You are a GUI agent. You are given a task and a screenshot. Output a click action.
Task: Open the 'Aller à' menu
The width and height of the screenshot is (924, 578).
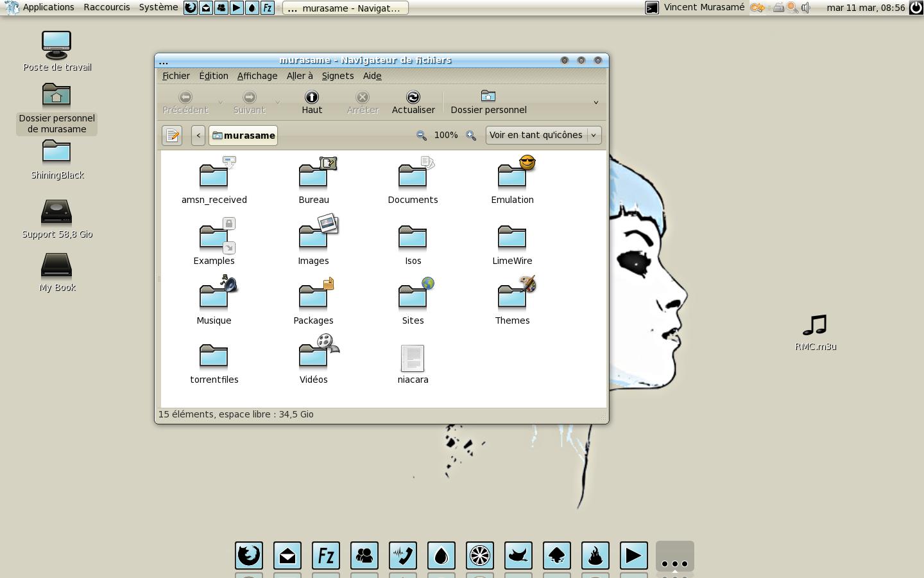[x=300, y=76]
